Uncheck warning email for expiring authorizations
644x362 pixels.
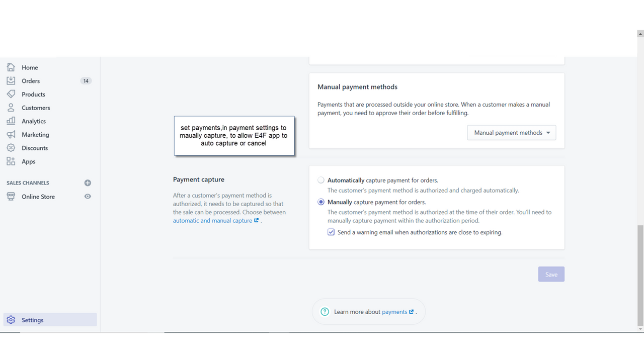tap(331, 232)
